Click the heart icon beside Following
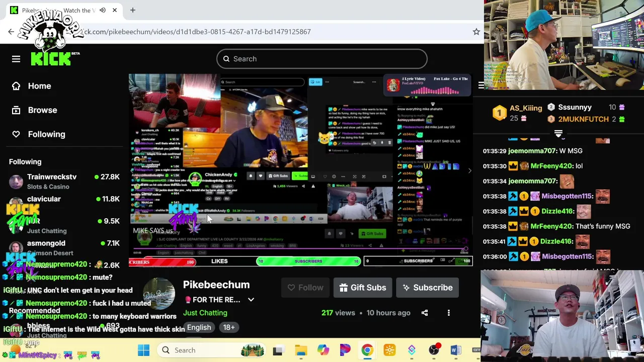 click(16, 134)
